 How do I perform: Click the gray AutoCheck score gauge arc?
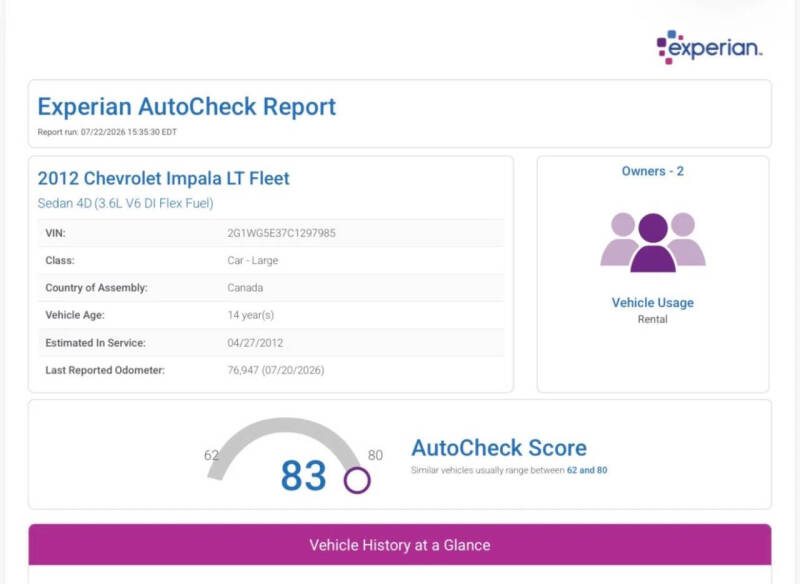284,444
